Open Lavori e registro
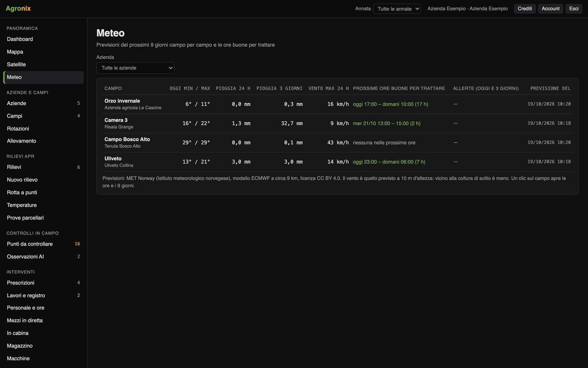Viewport: 588px width, 368px height. click(x=43, y=295)
